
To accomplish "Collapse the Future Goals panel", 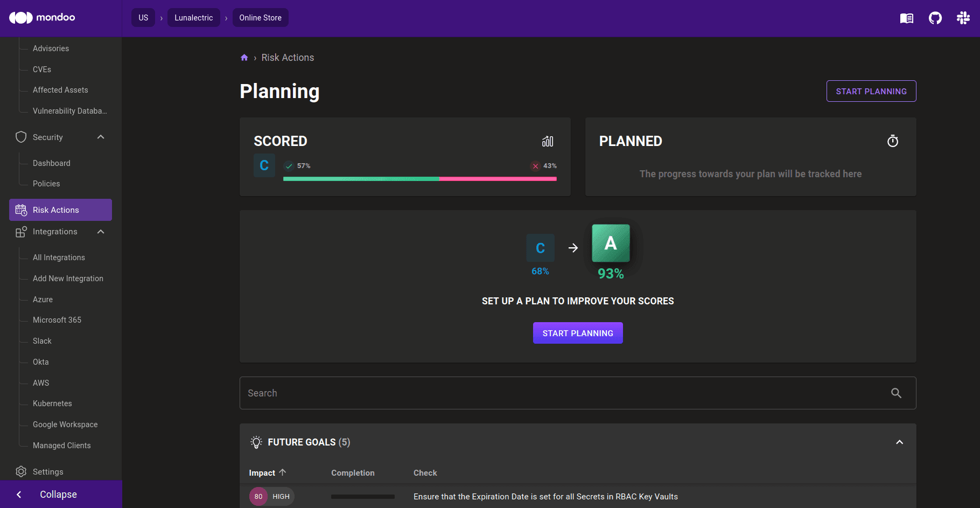I will click(899, 442).
